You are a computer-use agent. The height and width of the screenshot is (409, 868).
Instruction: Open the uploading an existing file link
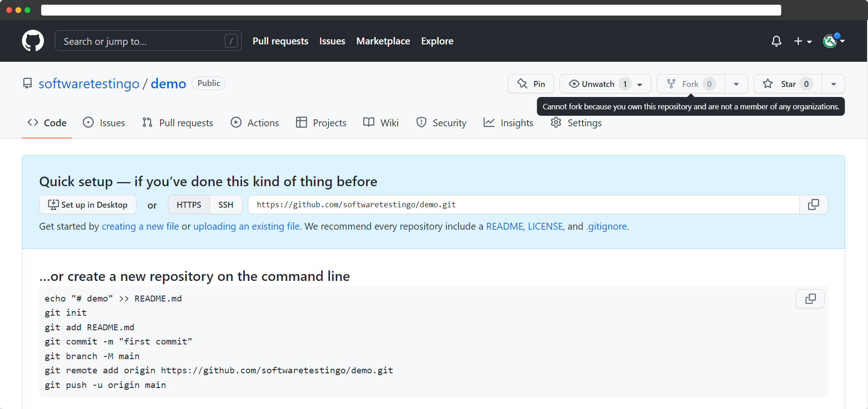(247, 226)
